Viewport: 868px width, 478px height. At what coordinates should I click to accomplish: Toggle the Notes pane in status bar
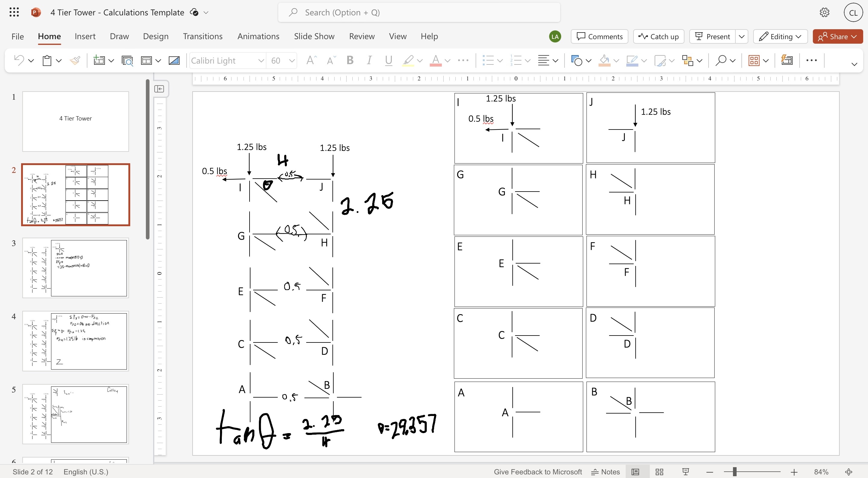pos(605,472)
